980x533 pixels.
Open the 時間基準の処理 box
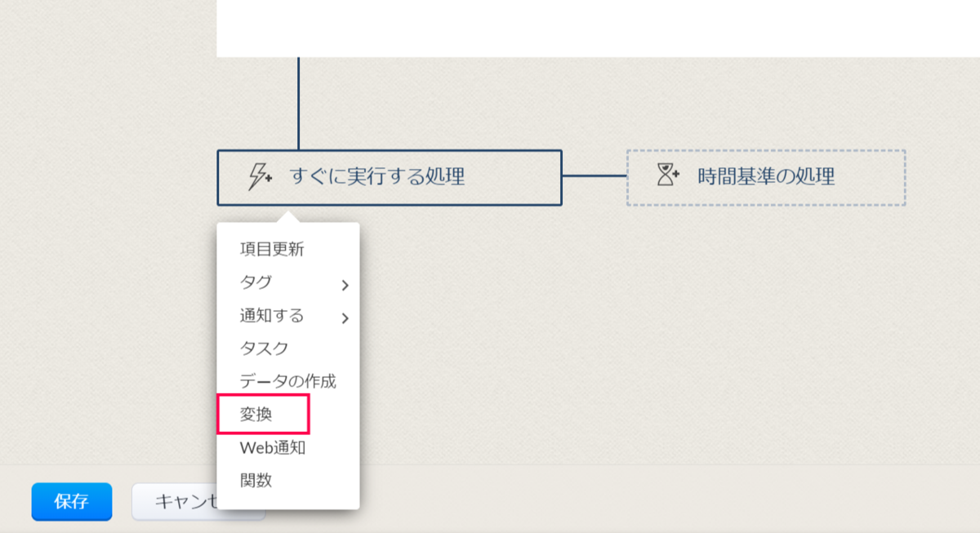(x=766, y=177)
